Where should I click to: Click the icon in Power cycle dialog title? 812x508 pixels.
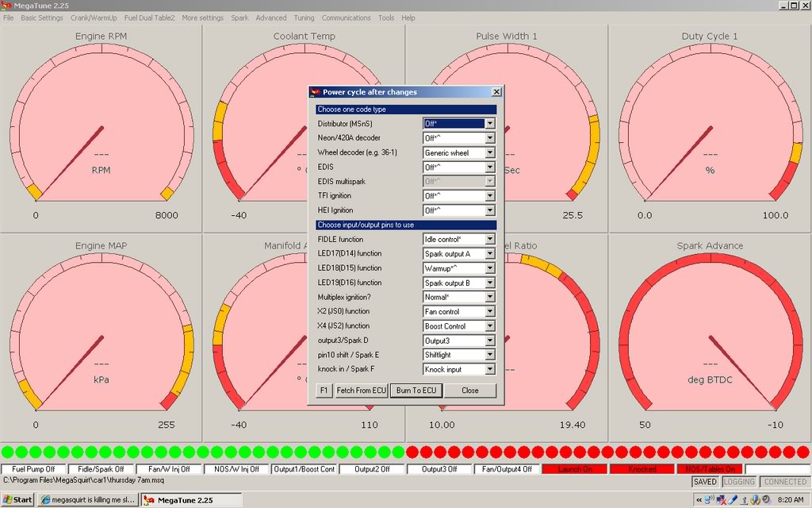(315, 92)
